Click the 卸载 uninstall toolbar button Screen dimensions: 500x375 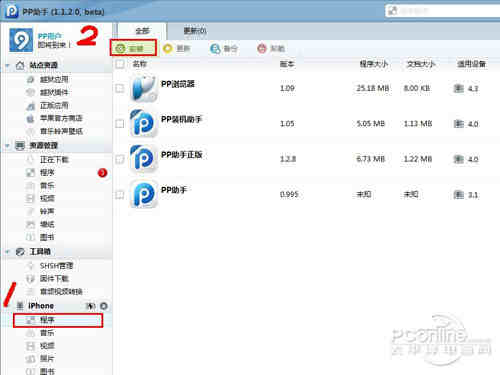pyautogui.click(x=271, y=48)
